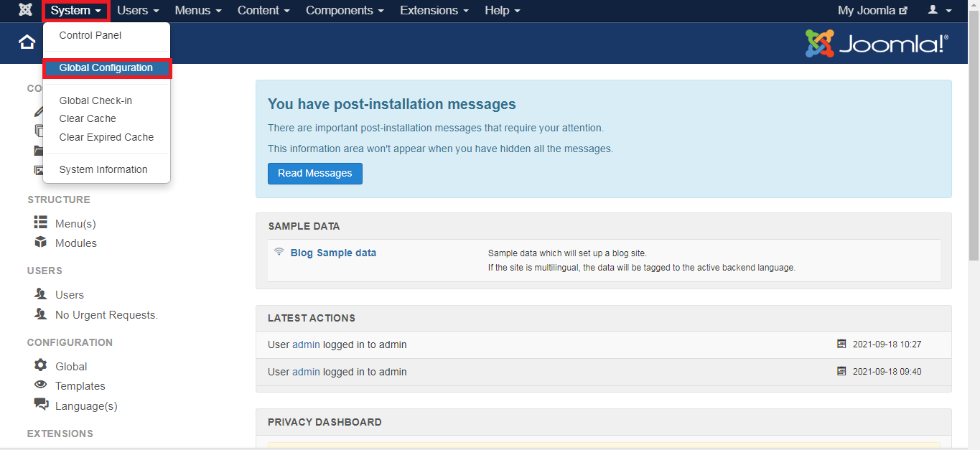Image resolution: width=980 pixels, height=450 pixels.
Task: Open the Templates sidebar link
Action: pyautogui.click(x=80, y=386)
